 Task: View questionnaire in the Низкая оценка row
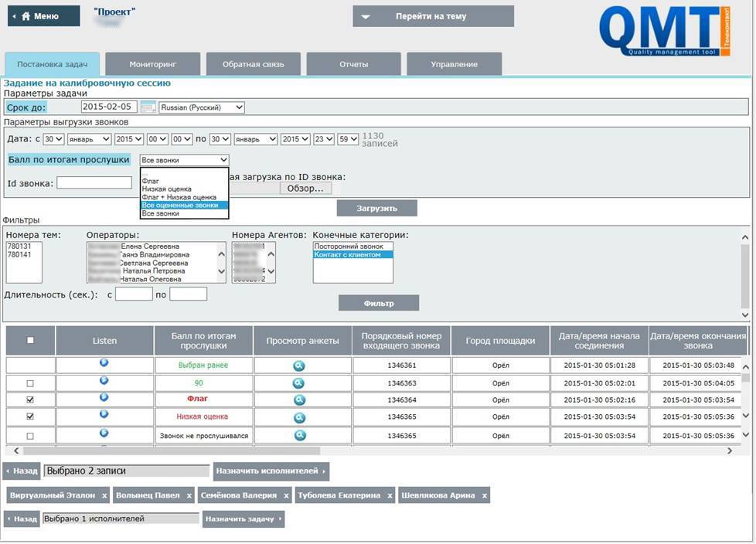(x=299, y=417)
